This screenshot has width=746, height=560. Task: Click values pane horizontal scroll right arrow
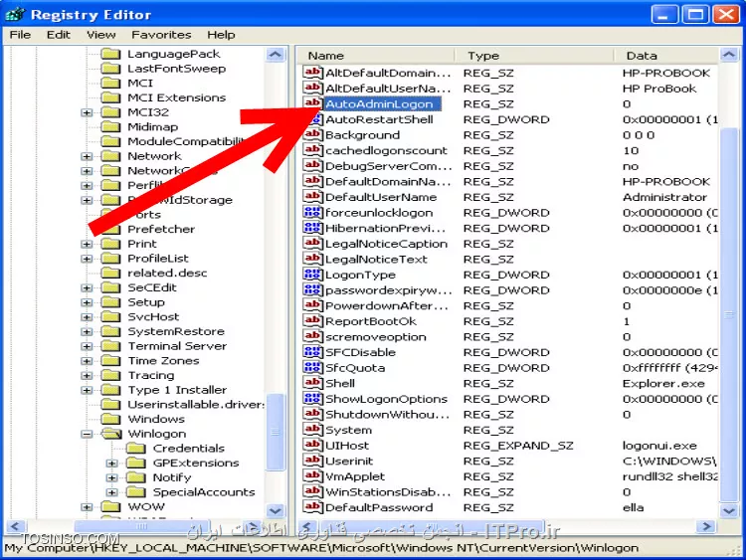point(707,526)
